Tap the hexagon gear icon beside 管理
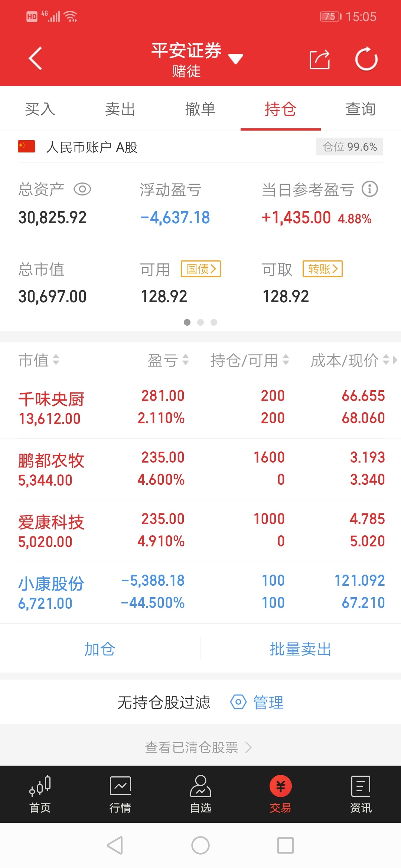Viewport: 401px width, 868px height. (x=238, y=702)
